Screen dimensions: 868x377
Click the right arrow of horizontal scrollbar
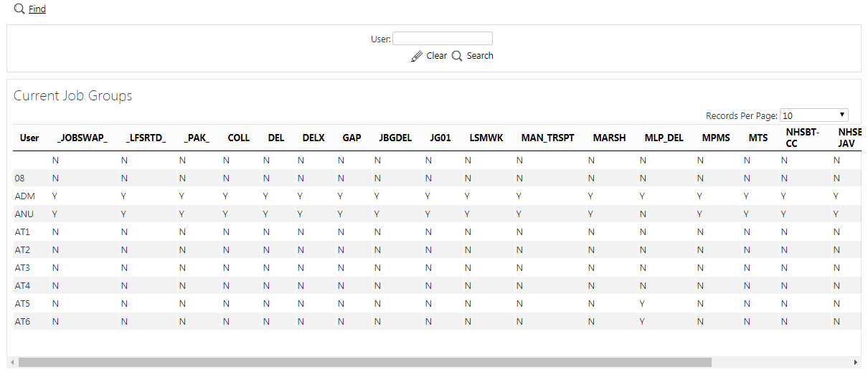click(855, 363)
